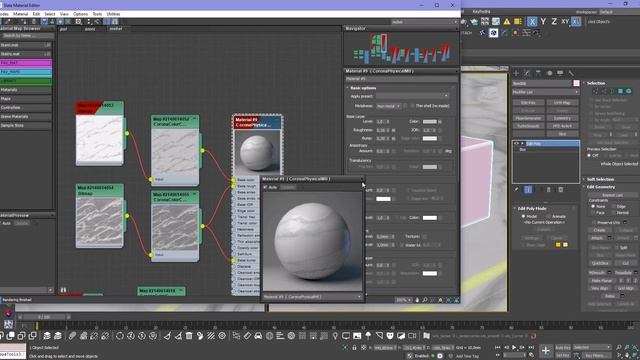The height and width of the screenshot is (360, 640).
Task: Select the lower-left Bitmap marble node
Action: pyautogui.click(x=100, y=216)
